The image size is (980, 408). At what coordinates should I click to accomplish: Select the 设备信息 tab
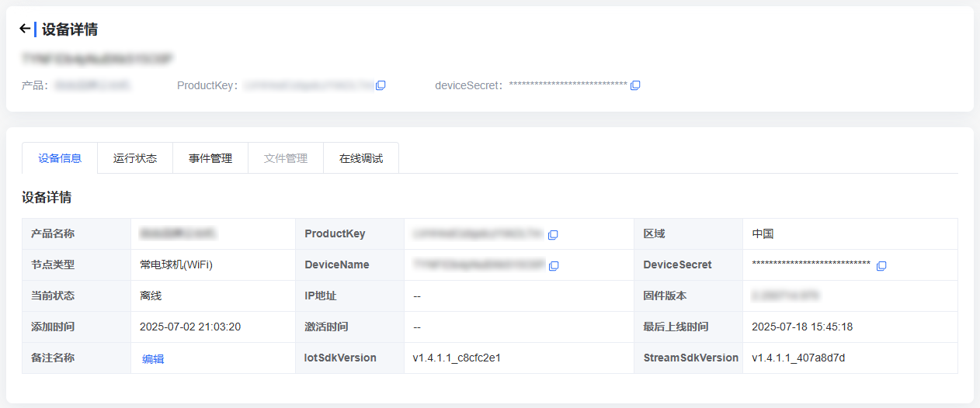pyautogui.click(x=60, y=158)
